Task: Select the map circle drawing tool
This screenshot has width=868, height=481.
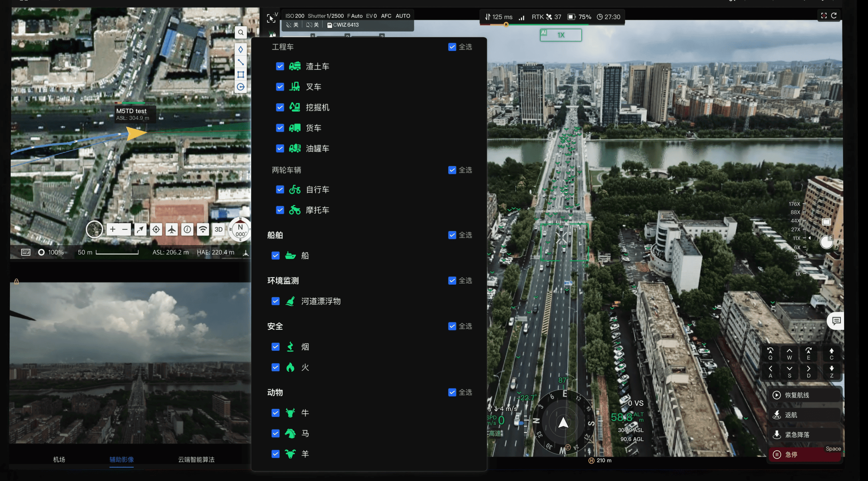Action: click(241, 87)
